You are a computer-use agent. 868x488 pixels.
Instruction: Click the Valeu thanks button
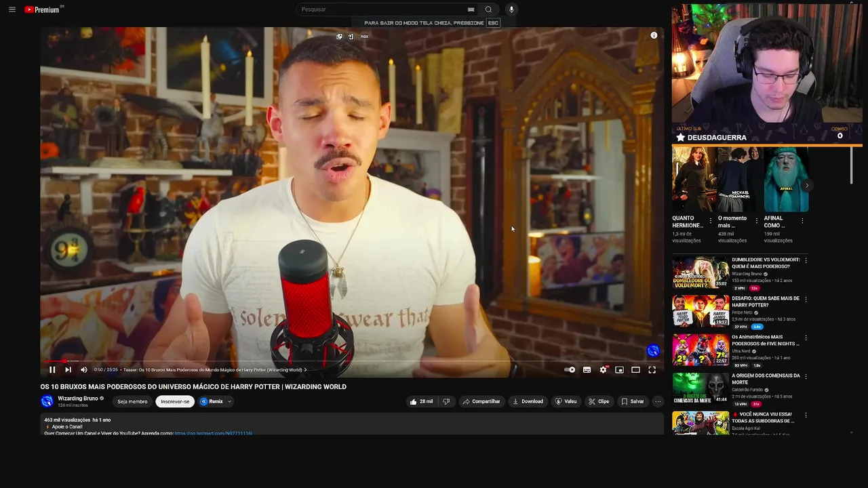click(x=566, y=401)
